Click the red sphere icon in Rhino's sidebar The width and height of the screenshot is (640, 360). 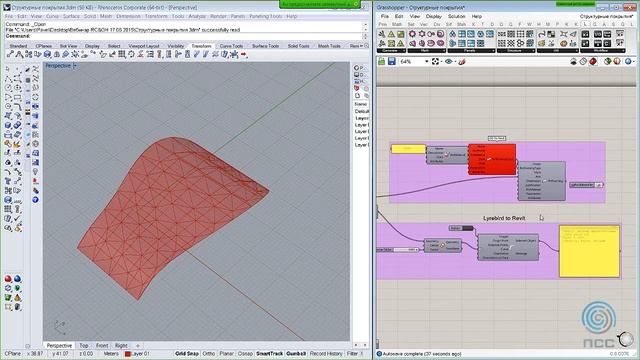8,279
